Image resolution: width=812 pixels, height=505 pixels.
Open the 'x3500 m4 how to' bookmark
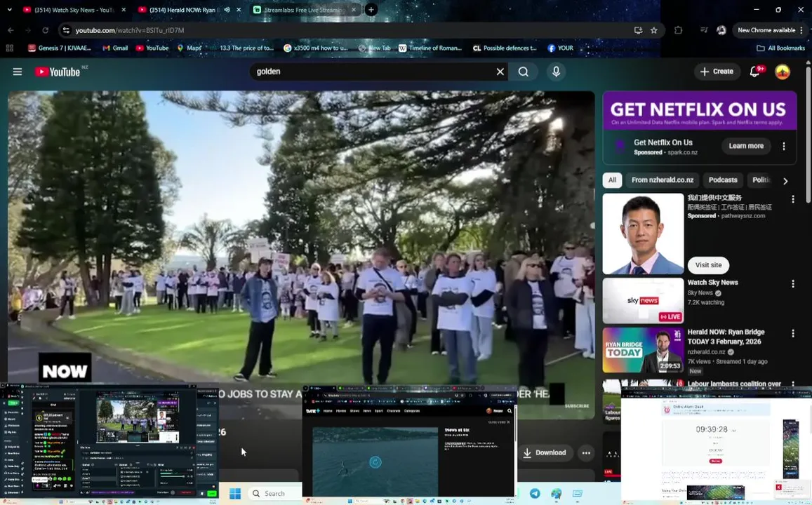click(316, 48)
